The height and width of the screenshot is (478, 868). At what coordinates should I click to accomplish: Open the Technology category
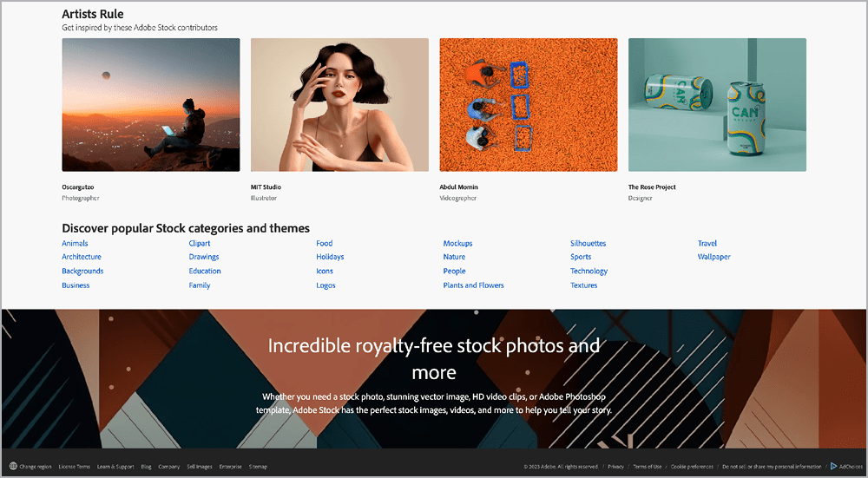[589, 271]
